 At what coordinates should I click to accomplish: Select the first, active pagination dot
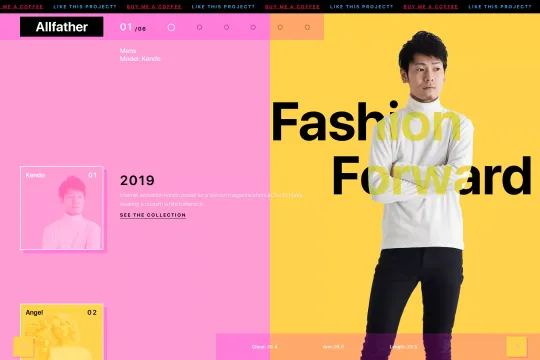171,28
